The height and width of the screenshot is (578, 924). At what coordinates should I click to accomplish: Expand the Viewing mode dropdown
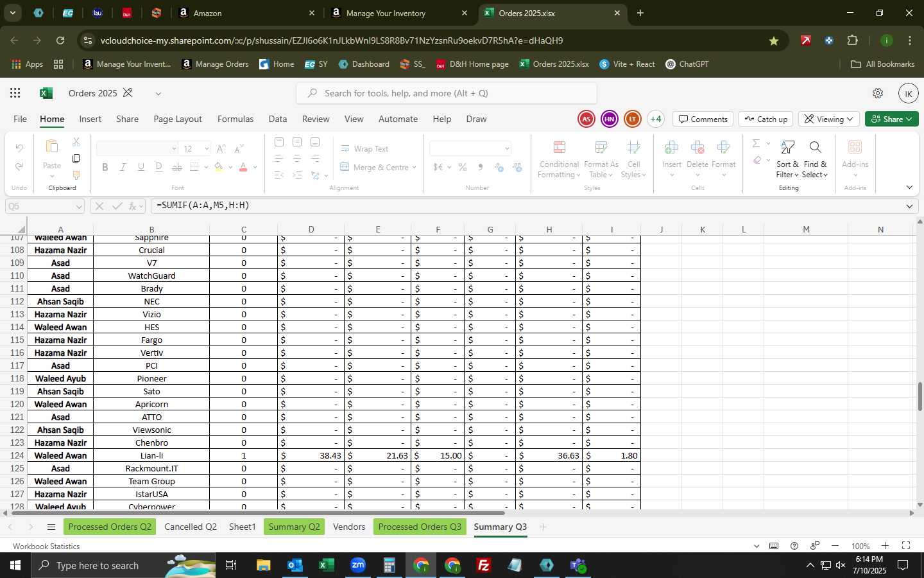point(828,119)
